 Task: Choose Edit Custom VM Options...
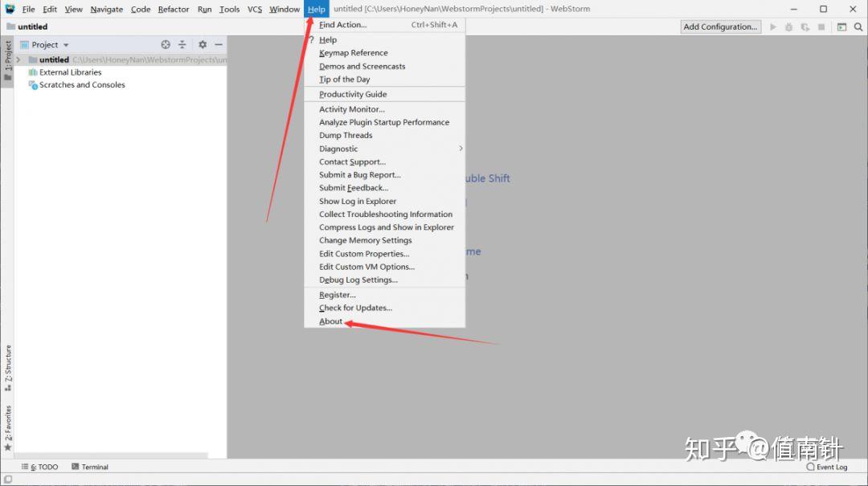tap(385, 267)
